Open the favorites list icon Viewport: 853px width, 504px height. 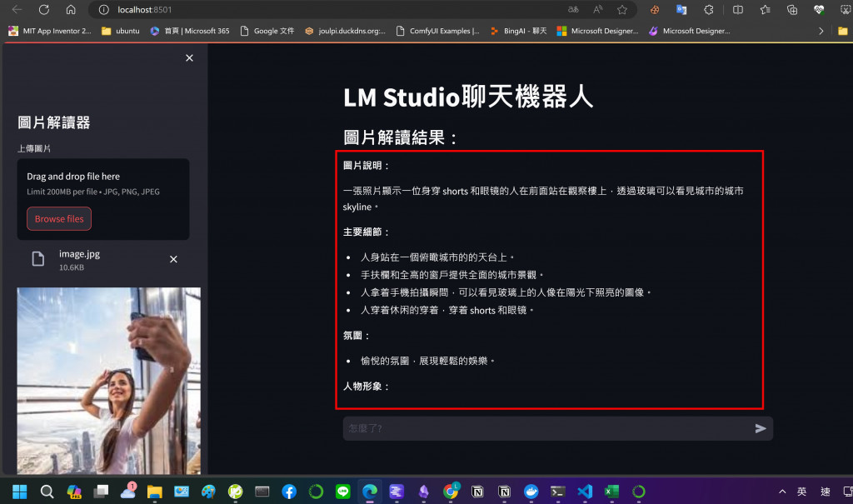coord(765,9)
